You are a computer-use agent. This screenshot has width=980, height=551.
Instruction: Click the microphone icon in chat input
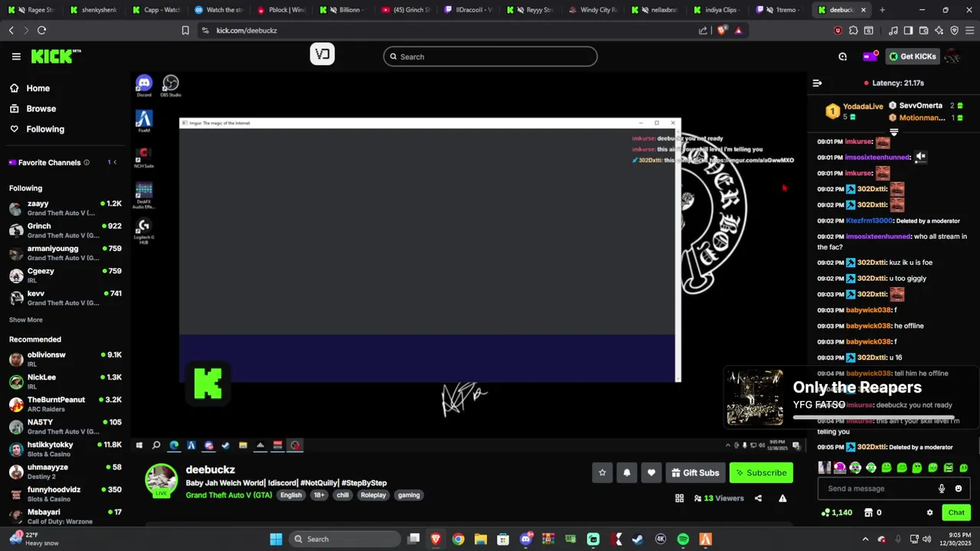942,488
